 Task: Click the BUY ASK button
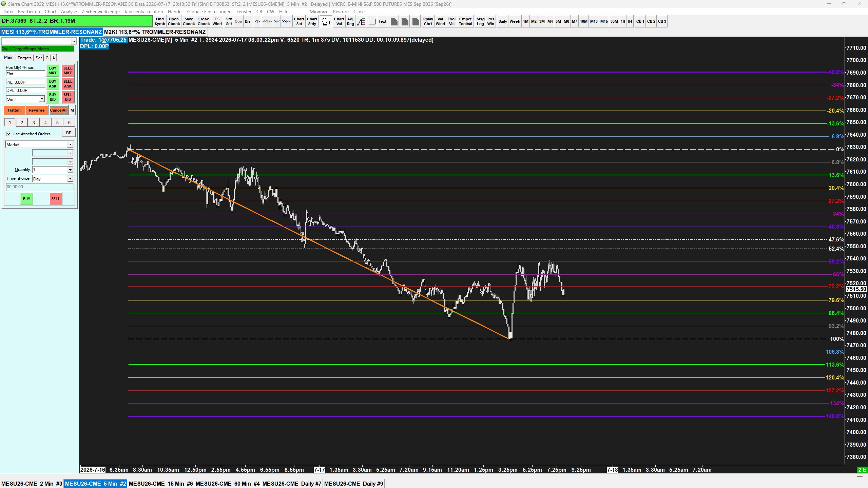coord(53,84)
